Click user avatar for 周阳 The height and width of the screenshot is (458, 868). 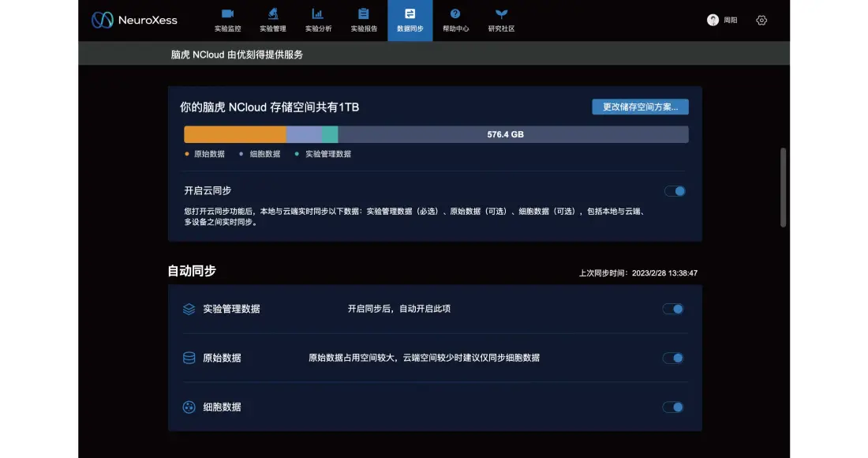[713, 20]
